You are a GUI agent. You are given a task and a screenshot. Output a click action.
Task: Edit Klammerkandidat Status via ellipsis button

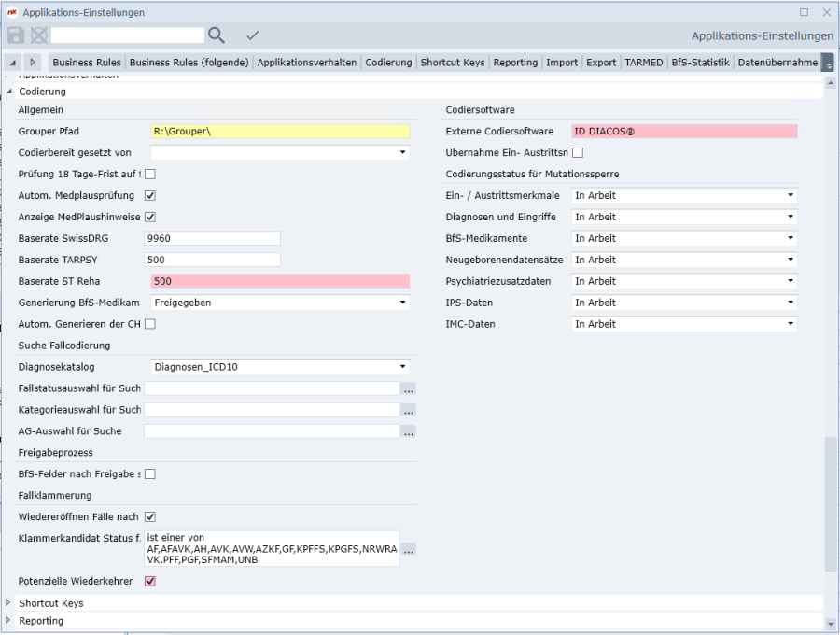click(x=408, y=549)
